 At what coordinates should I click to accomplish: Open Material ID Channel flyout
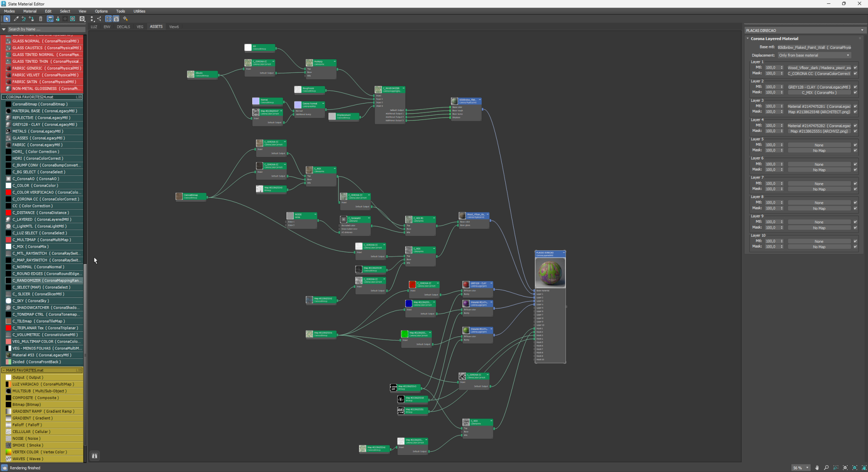click(82, 19)
